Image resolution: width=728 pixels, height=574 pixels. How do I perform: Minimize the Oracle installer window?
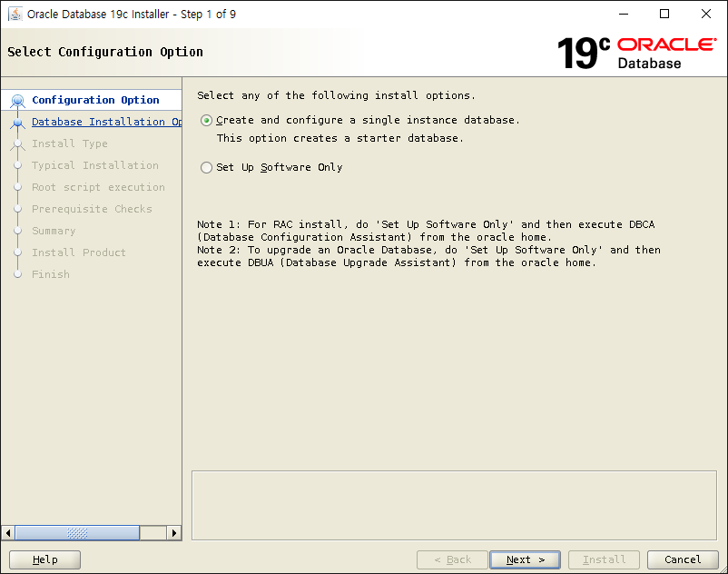(x=624, y=14)
